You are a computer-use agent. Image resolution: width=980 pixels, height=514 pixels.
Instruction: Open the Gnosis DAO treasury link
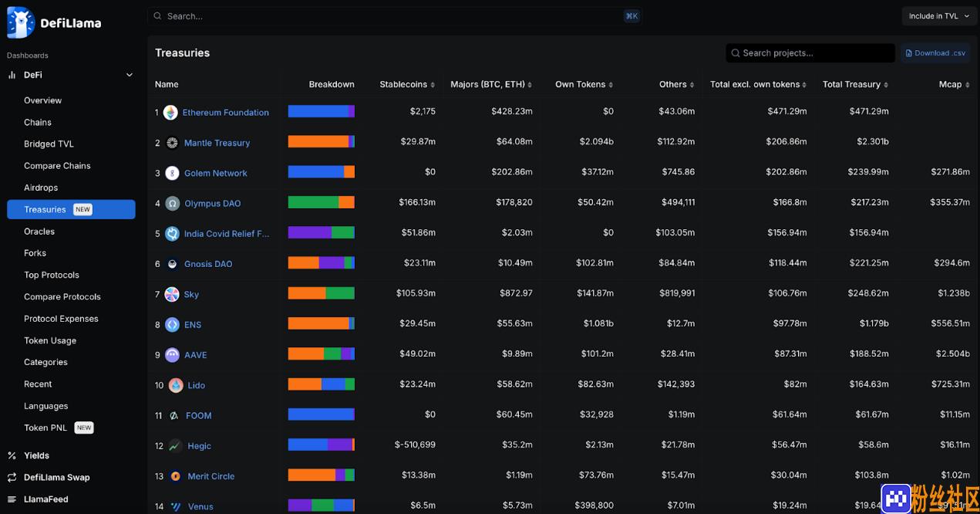tap(208, 264)
